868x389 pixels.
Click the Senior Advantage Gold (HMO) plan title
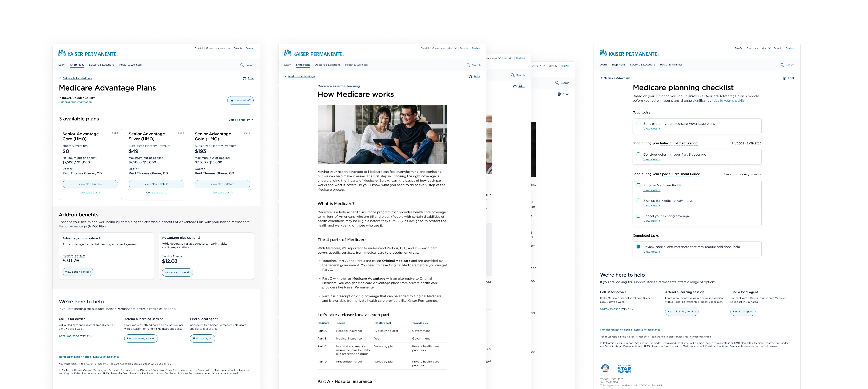click(213, 136)
